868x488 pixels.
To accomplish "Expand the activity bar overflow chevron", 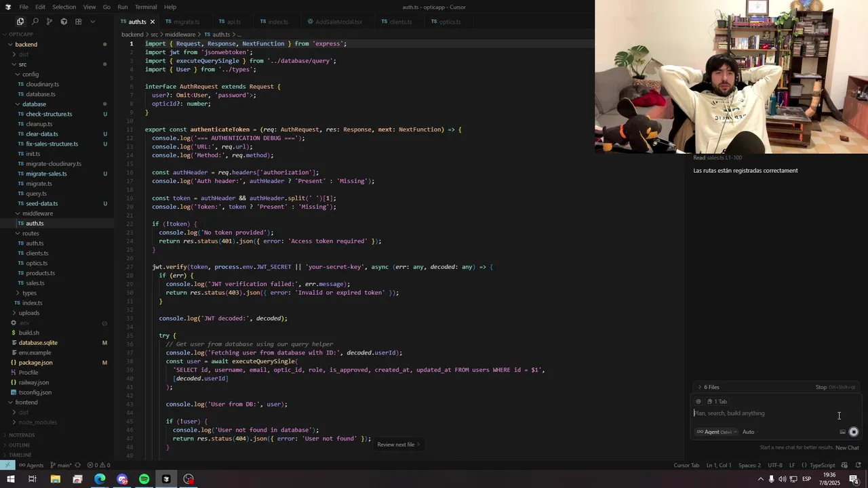I will click(x=93, y=22).
